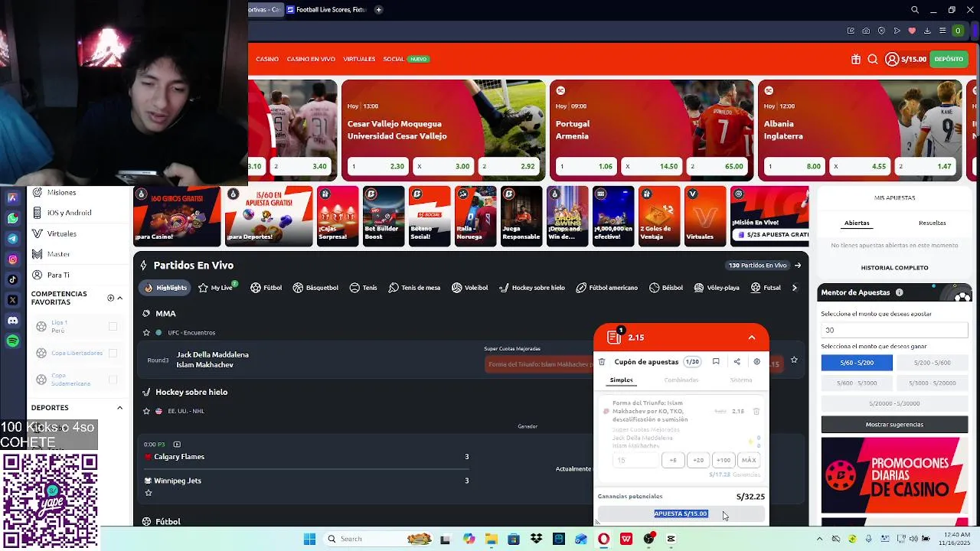Click the Opera snapshot camera icon
Screen dimensions: 980x551
click(x=866, y=31)
